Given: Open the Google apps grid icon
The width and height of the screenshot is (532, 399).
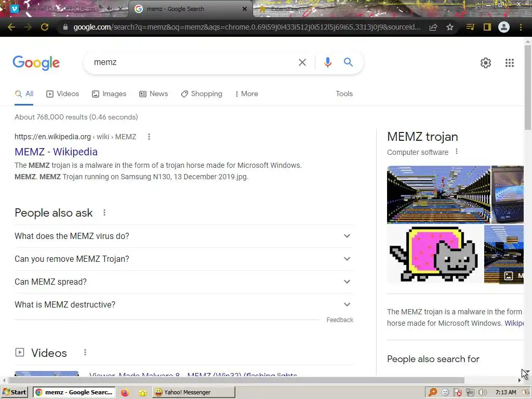Looking at the screenshot, I should pyautogui.click(x=510, y=63).
